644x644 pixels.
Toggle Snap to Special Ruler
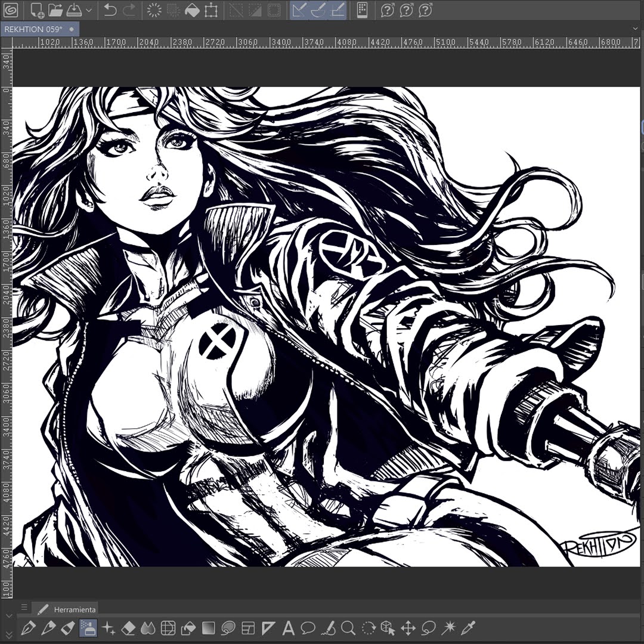318,10
